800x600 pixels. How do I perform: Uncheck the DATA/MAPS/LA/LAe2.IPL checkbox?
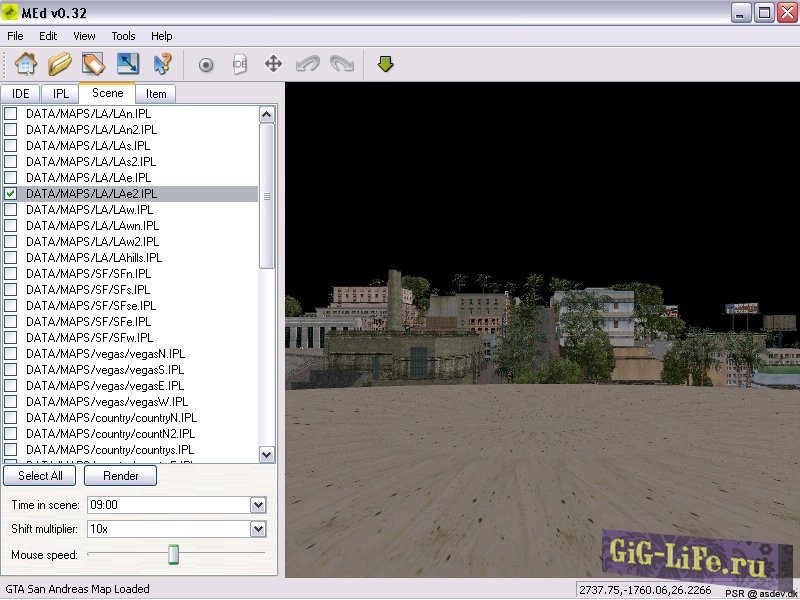tap(11, 193)
